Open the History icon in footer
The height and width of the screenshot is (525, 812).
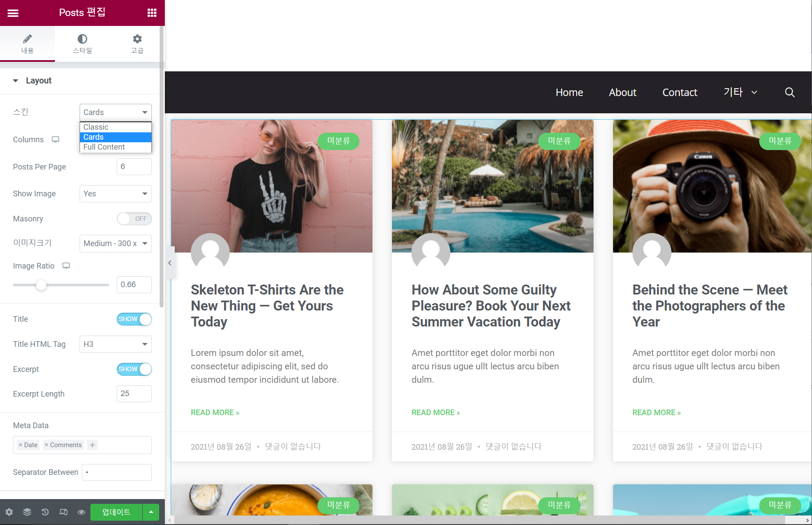click(x=45, y=512)
